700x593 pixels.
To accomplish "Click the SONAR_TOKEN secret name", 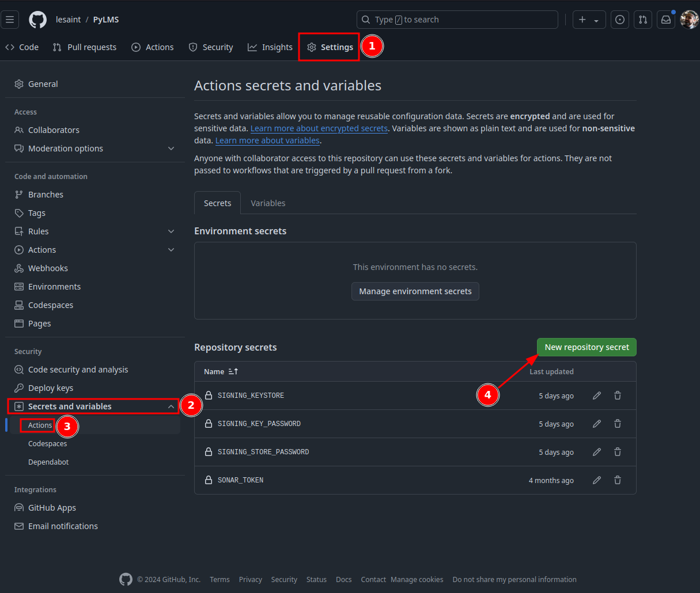I will point(240,480).
